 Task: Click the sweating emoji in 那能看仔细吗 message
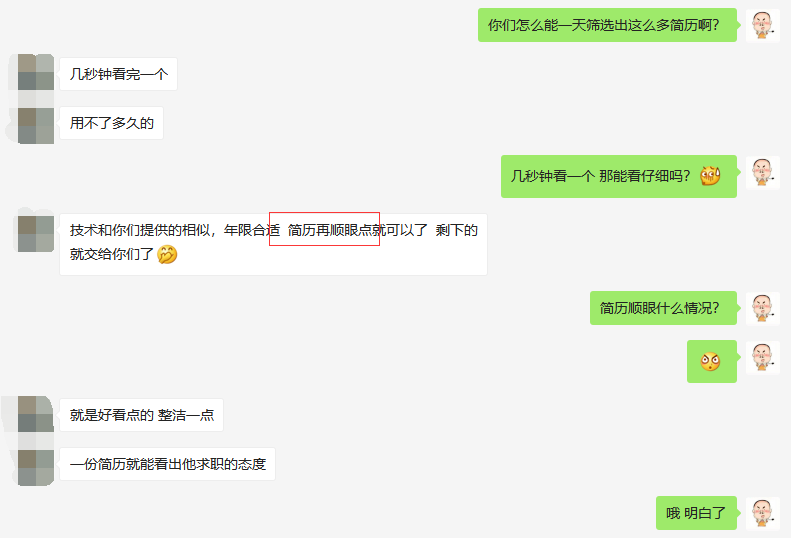coord(710,176)
